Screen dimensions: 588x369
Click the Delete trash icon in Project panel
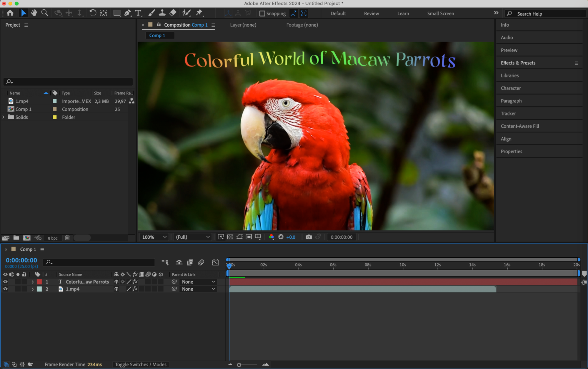(x=67, y=238)
